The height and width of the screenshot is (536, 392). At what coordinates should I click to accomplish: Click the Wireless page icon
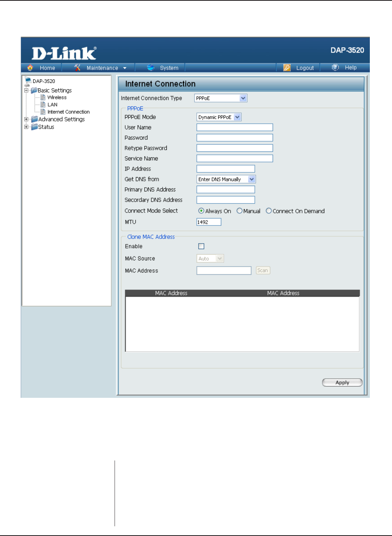[x=43, y=97]
